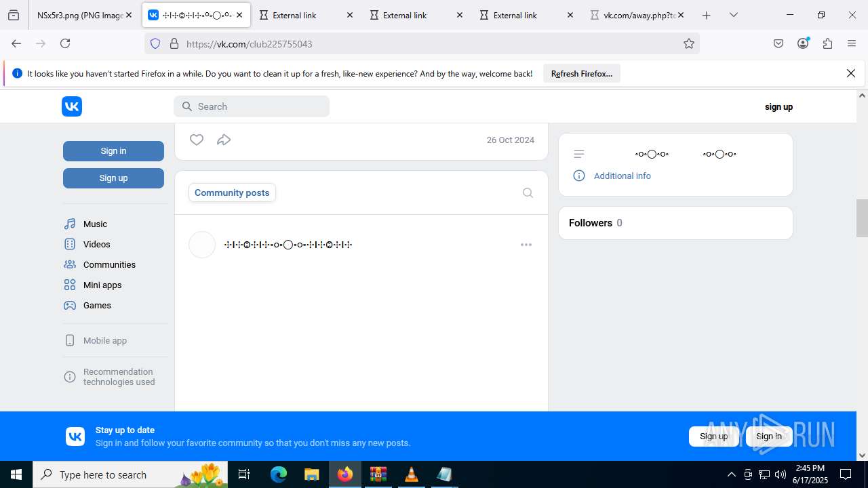Click the sidebar Sign up button
The height and width of the screenshot is (488, 868).
[x=113, y=178]
